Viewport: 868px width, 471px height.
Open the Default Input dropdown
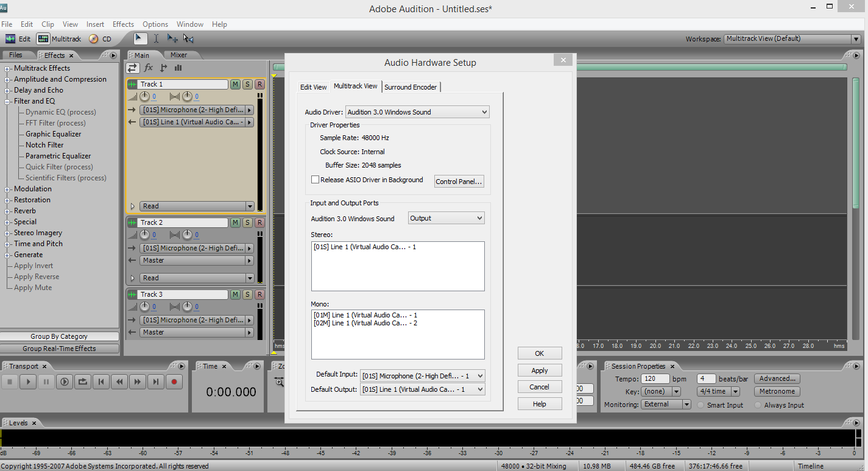click(423, 376)
